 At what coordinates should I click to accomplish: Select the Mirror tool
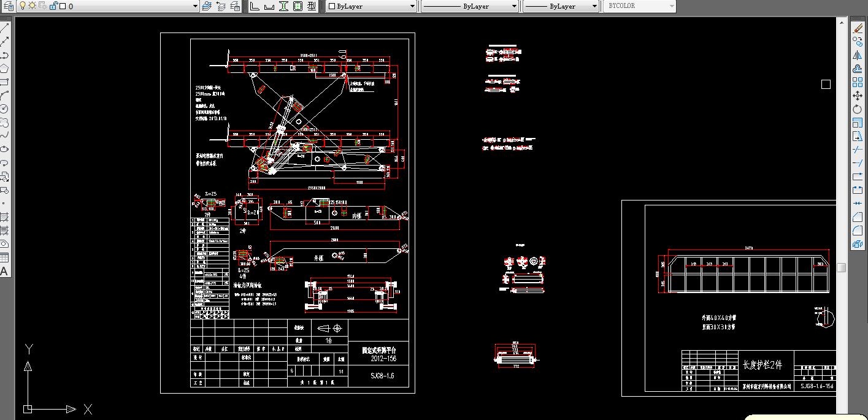point(858,55)
